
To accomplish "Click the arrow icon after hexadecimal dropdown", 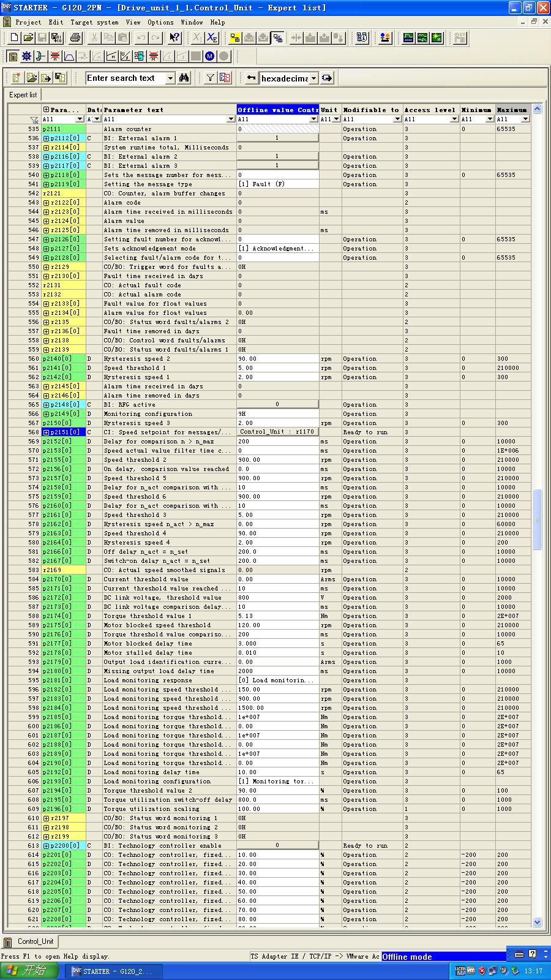I will (327, 78).
